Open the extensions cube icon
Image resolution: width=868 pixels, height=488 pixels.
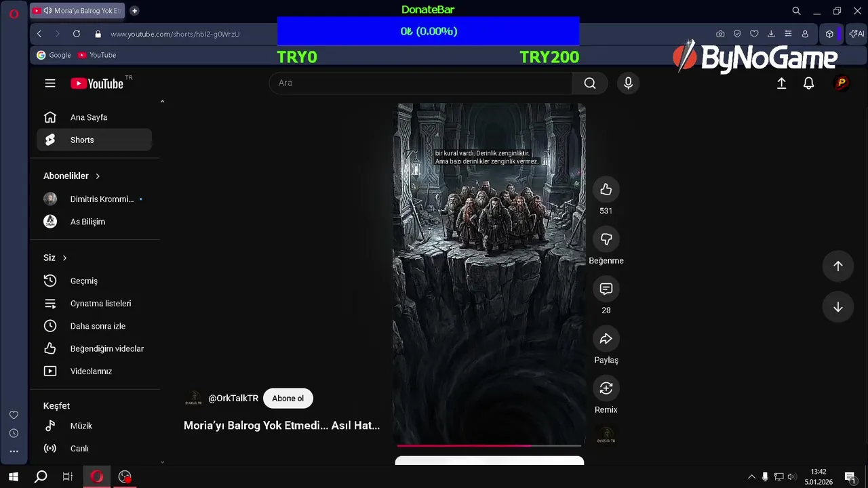pyautogui.click(x=829, y=34)
